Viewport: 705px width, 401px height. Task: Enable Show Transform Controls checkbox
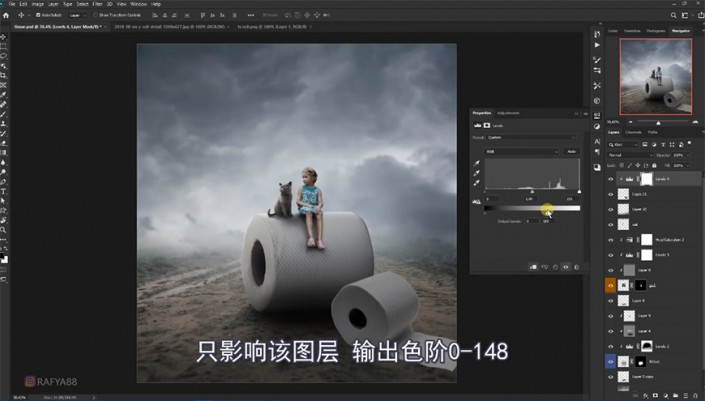(95, 15)
